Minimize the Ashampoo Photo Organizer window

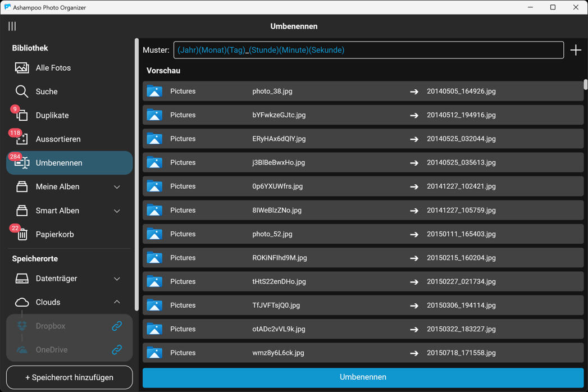click(x=530, y=7)
